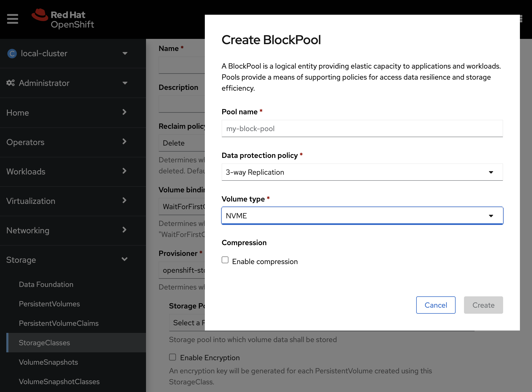The height and width of the screenshot is (392, 532).
Task: Open the Volume type NVME dropdown
Action: click(362, 216)
